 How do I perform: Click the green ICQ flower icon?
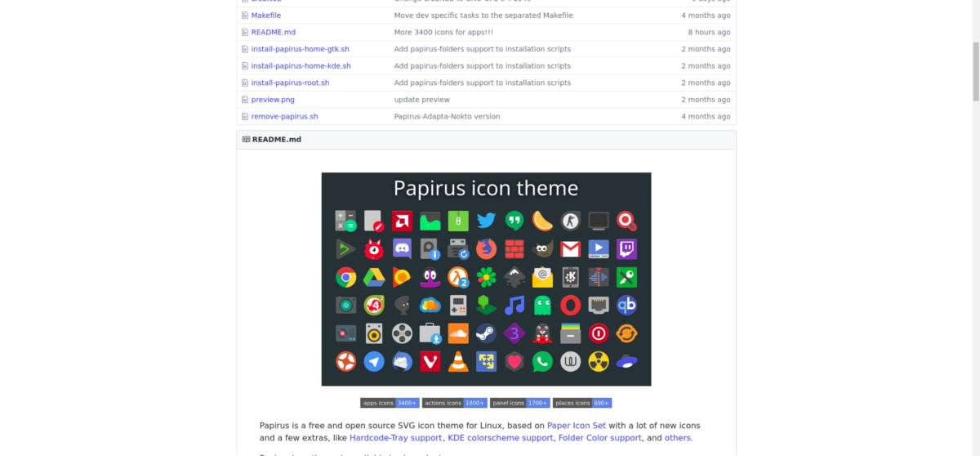[x=486, y=277]
